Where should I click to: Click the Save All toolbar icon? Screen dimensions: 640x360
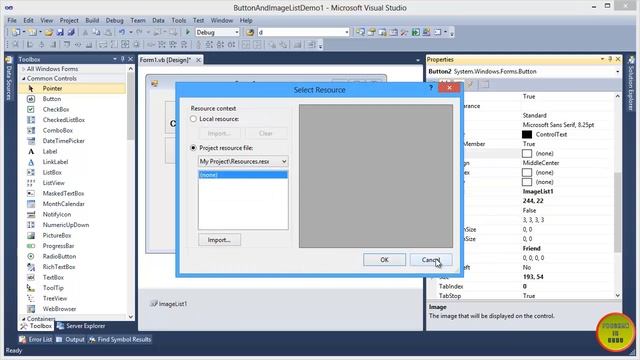pos(71,32)
